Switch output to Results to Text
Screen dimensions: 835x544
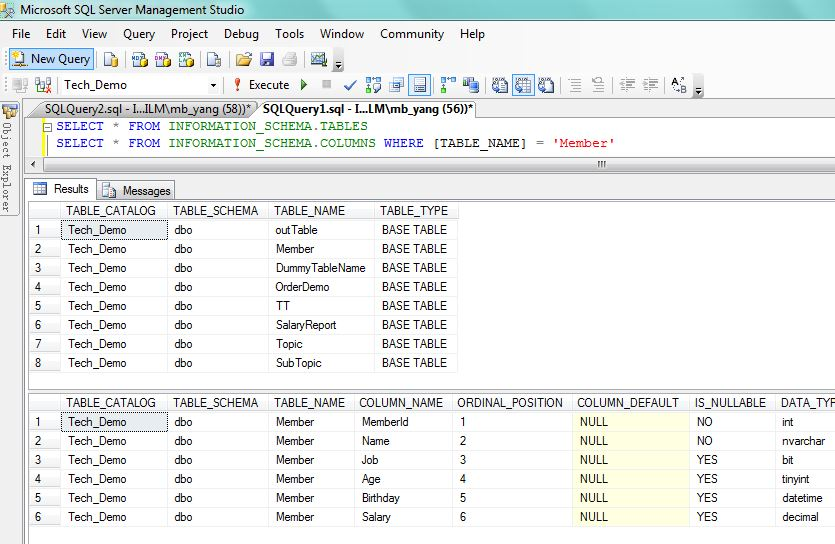[x=500, y=85]
